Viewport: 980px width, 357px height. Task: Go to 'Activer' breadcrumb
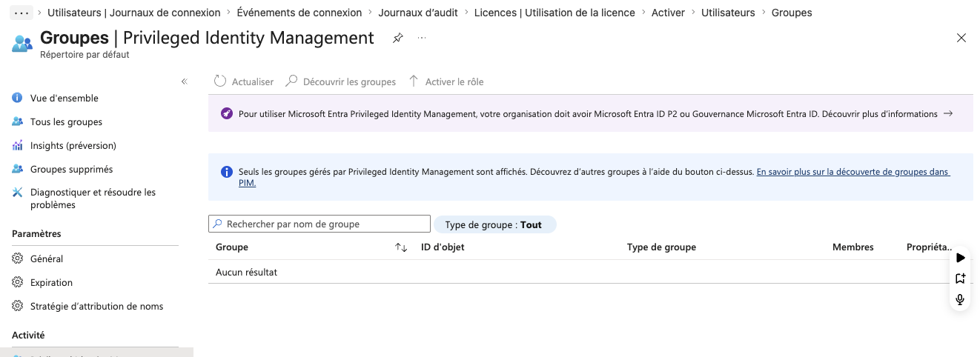pos(668,13)
